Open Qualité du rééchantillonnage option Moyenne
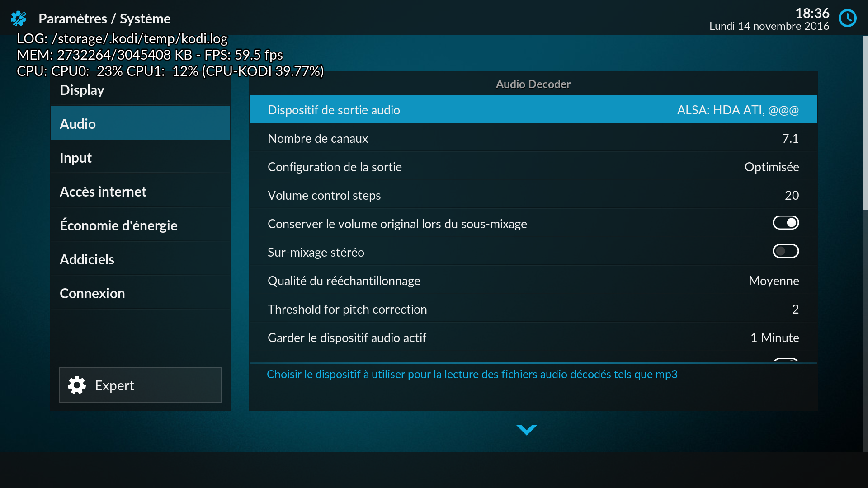The height and width of the screenshot is (488, 868). click(x=533, y=280)
